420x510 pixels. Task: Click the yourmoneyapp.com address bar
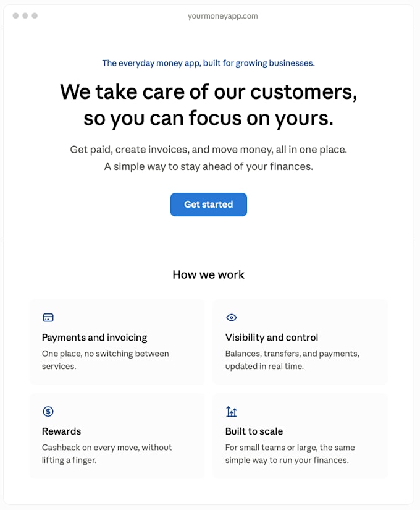[x=223, y=16]
